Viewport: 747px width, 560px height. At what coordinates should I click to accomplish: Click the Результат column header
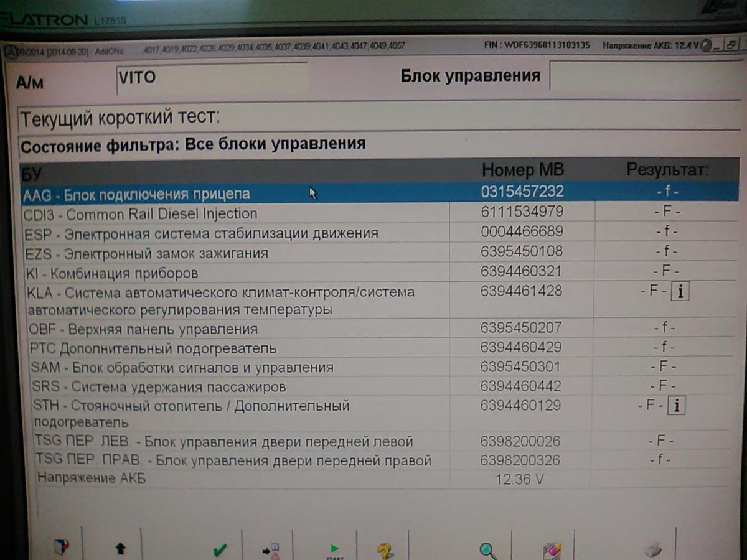click(x=667, y=169)
